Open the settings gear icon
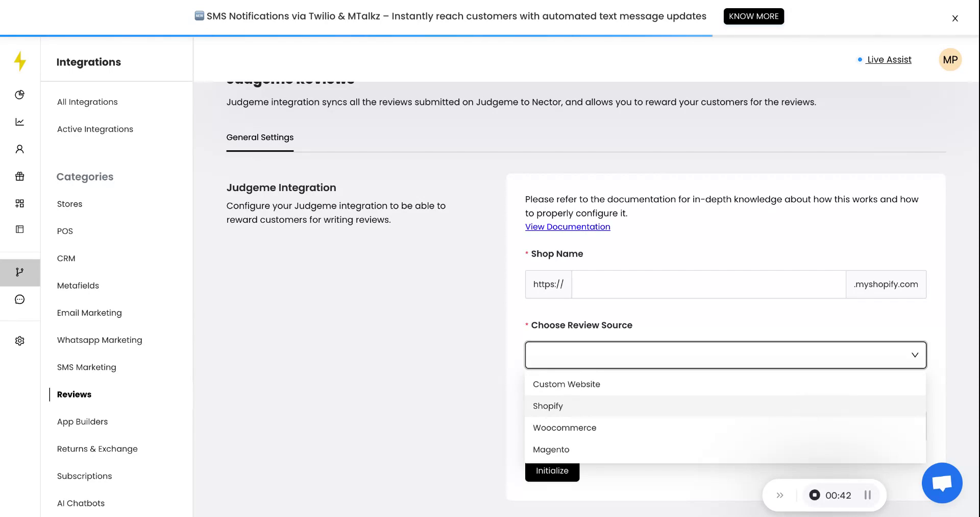The height and width of the screenshot is (517, 980). click(19, 341)
